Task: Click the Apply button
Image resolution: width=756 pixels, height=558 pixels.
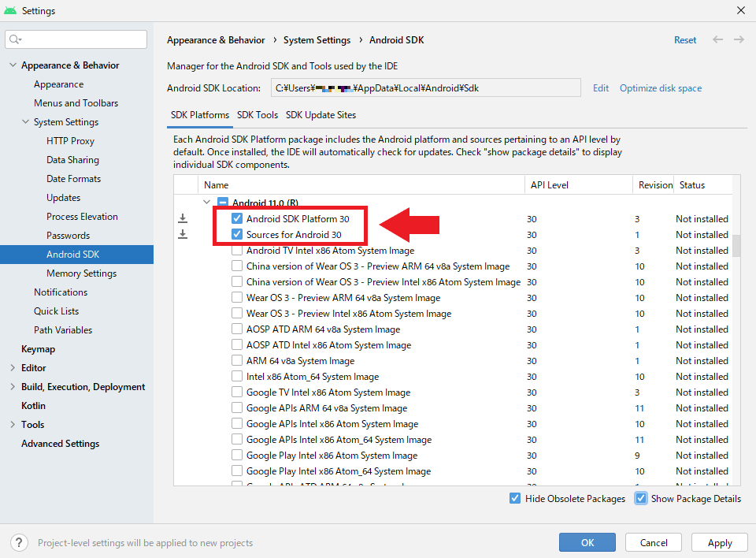Action: click(x=719, y=542)
